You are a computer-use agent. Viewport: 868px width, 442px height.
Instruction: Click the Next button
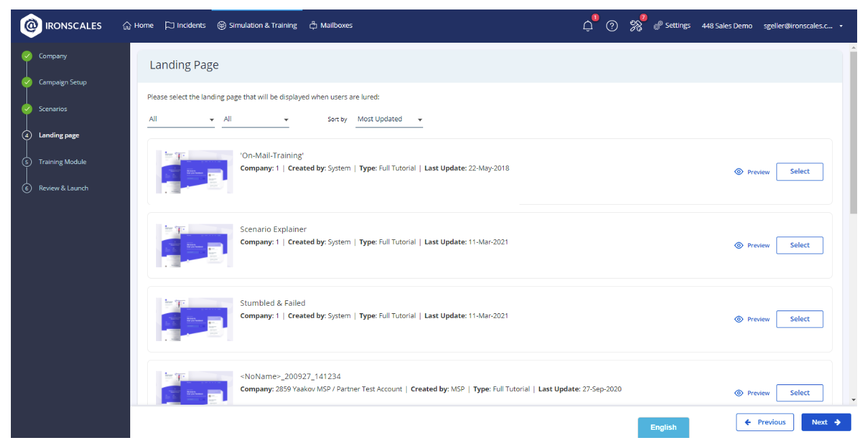(826, 422)
